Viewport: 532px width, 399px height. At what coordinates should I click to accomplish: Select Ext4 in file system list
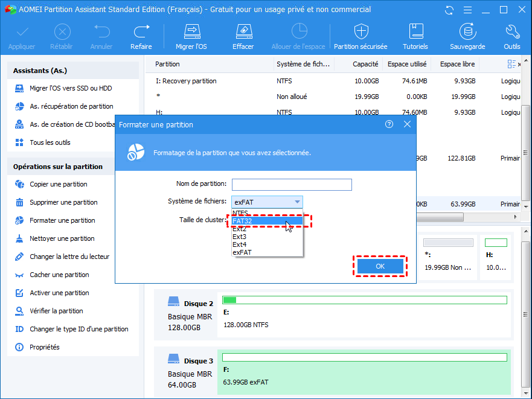[267, 244]
